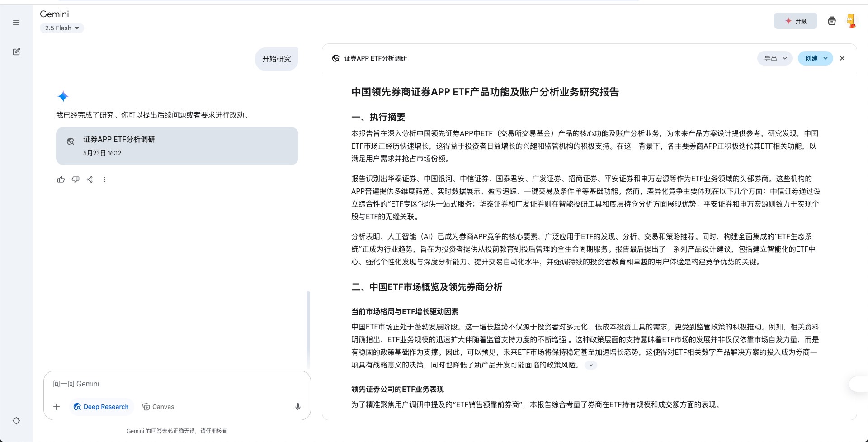Click the 证券APP ETF分析调研 panel title
Image resolution: width=868 pixels, height=442 pixels.
click(375, 58)
